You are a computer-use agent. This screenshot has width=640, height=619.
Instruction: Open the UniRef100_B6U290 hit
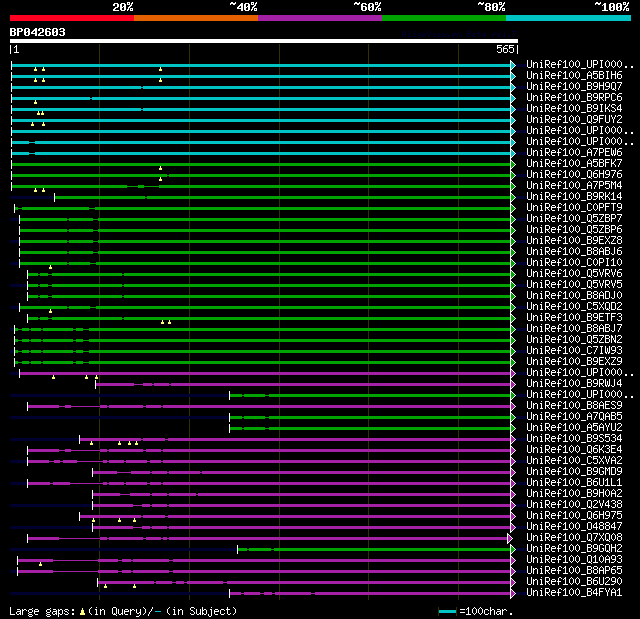(574, 582)
